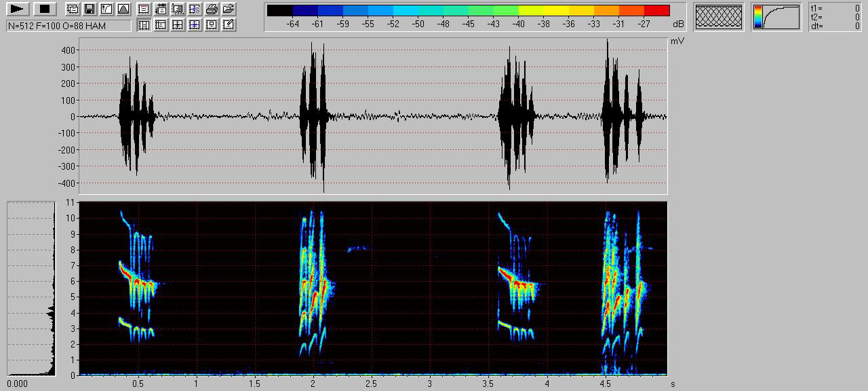Screen dimensions: 868x391
Task: Click the copy windows icon beside Stop
Action: [73, 10]
